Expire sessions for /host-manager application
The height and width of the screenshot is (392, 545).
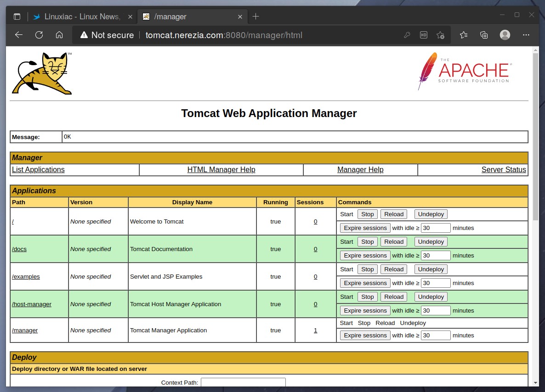pos(365,310)
